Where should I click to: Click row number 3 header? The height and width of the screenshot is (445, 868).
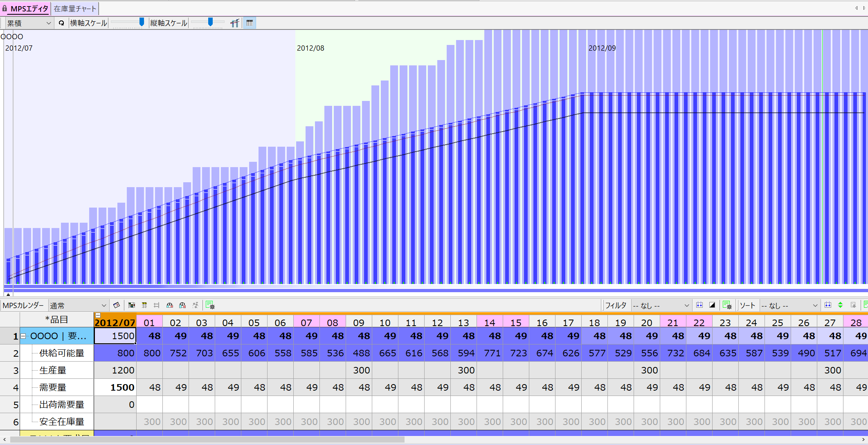(10, 370)
